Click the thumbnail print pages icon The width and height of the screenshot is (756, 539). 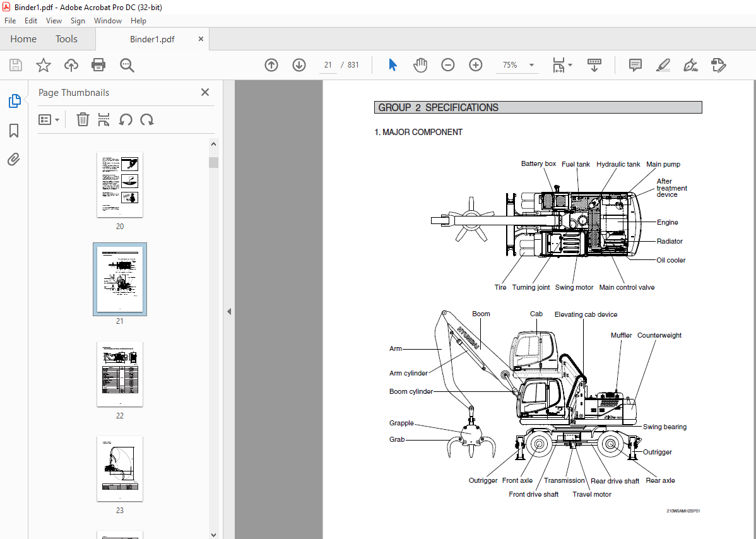tap(103, 119)
